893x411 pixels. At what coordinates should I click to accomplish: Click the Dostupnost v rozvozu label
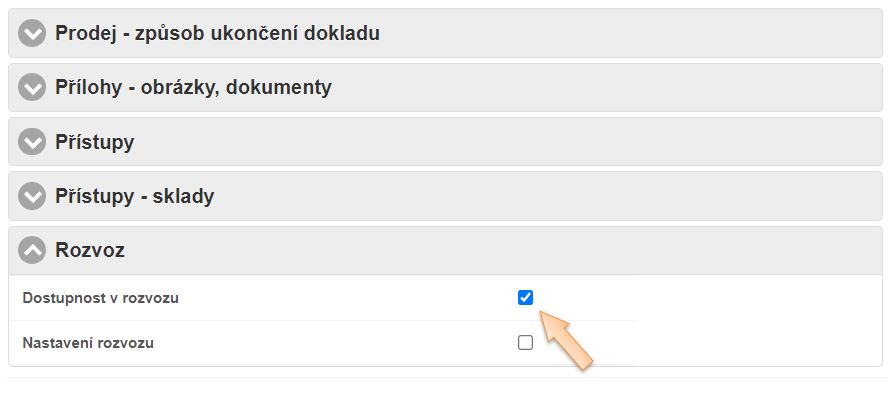tap(101, 298)
